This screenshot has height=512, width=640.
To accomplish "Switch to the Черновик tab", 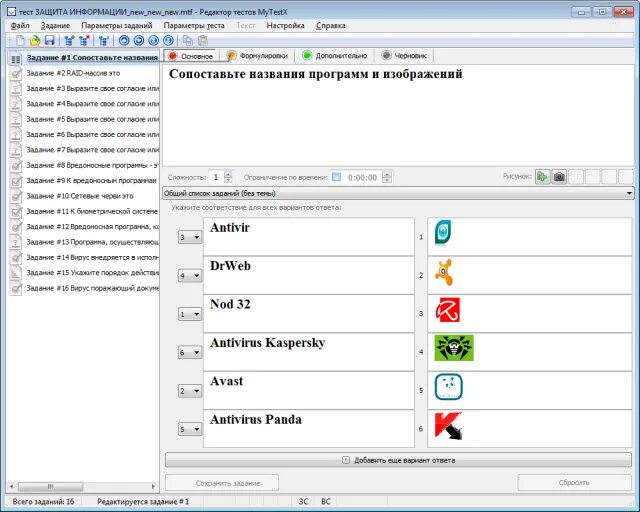I will coord(404,56).
